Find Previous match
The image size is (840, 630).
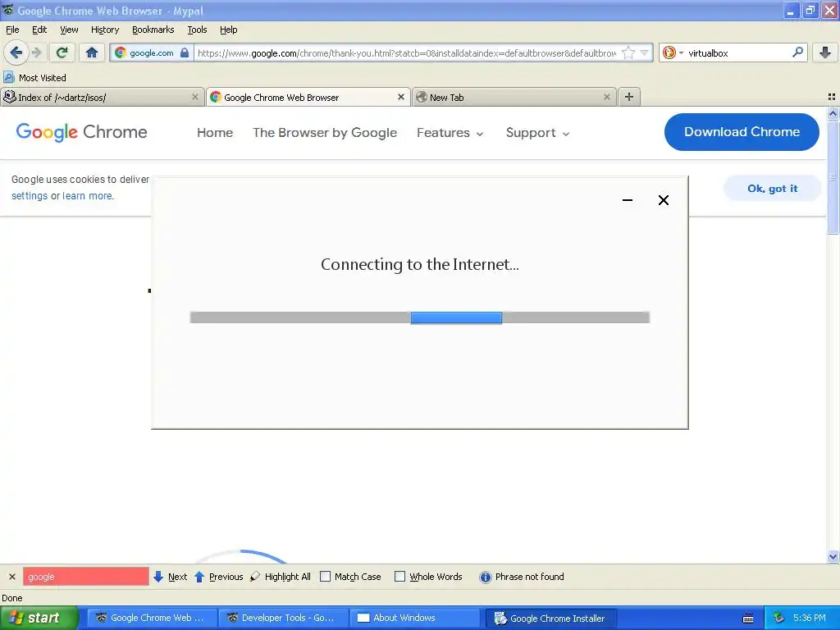pos(218,577)
